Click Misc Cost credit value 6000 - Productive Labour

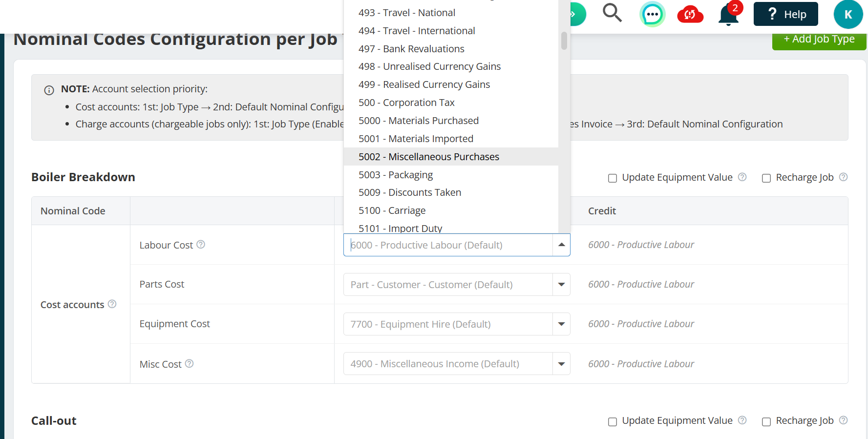click(x=641, y=364)
